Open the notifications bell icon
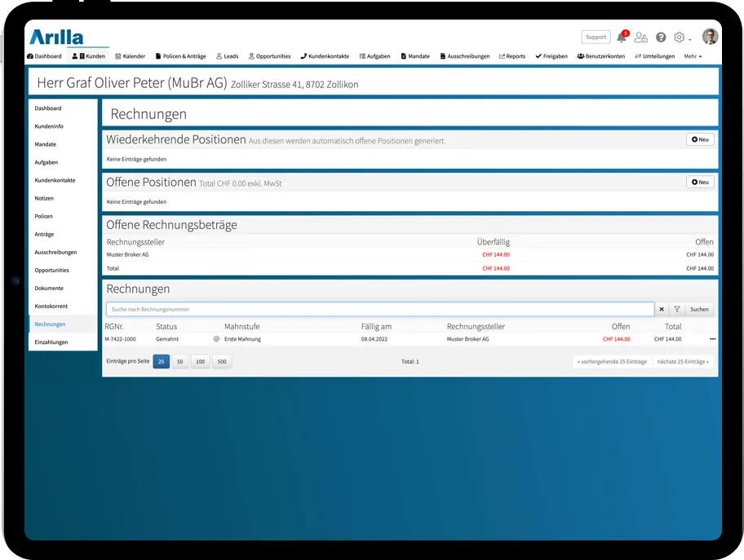Image resolution: width=744 pixels, height=560 pixels. pos(622,37)
